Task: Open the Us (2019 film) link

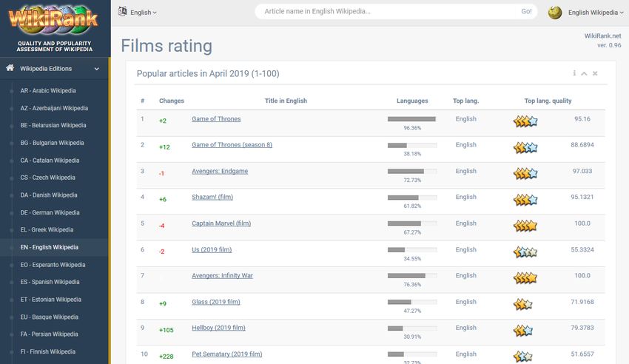Action: pos(212,250)
